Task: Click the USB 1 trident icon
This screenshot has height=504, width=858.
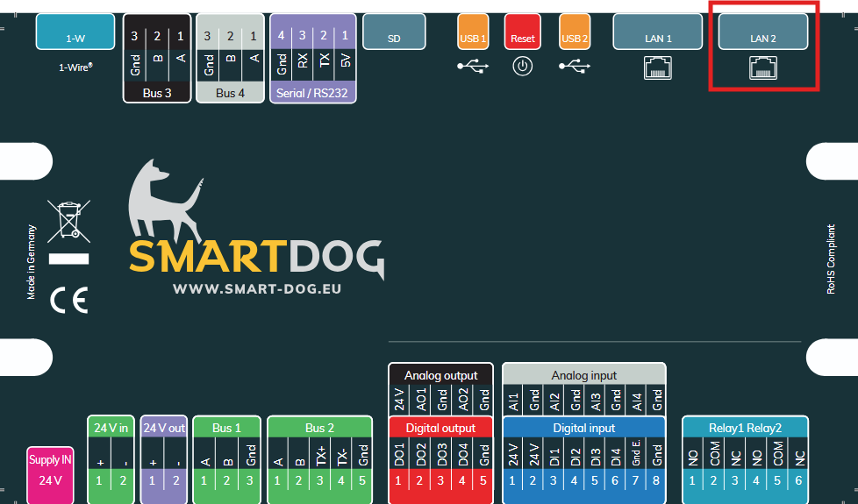Action: tap(473, 66)
